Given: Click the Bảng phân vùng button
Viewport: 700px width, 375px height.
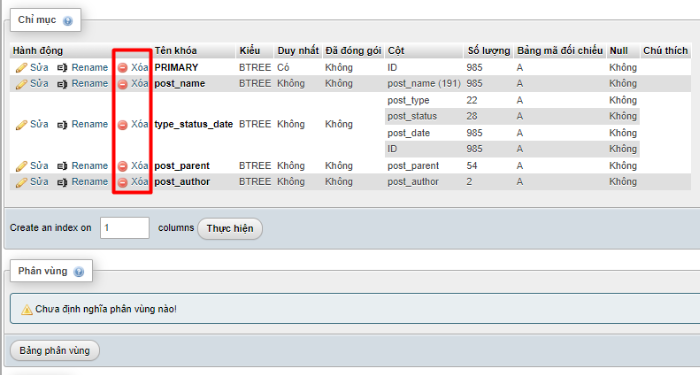Looking at the screenshot, I should tap(54, 350).
